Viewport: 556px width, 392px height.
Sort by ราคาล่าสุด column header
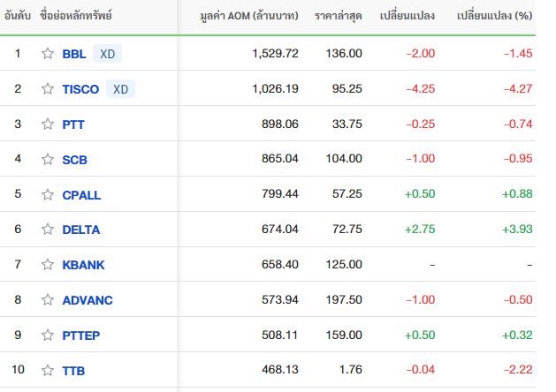(x=339, y=16)
